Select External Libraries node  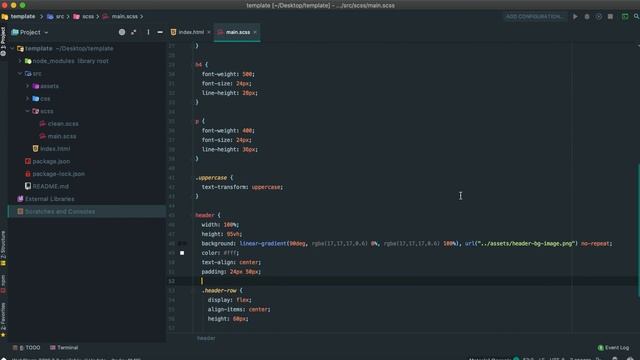pos(46,199)
